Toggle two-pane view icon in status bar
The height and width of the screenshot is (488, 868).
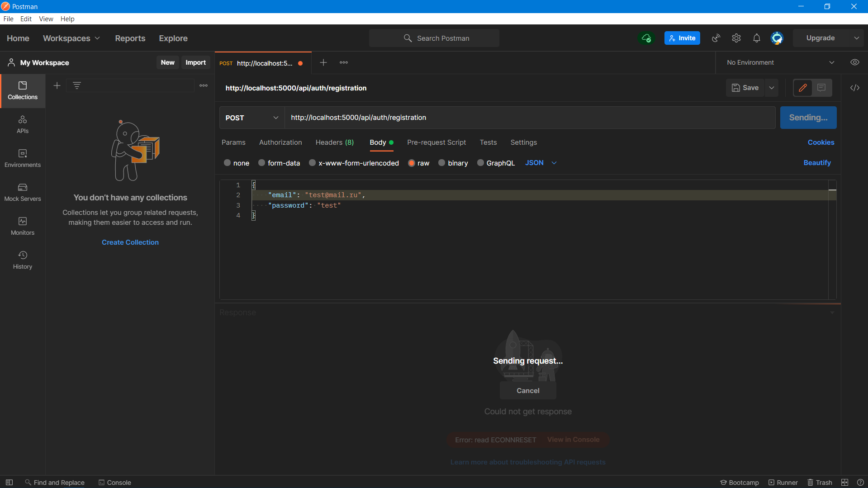[844, 483]
